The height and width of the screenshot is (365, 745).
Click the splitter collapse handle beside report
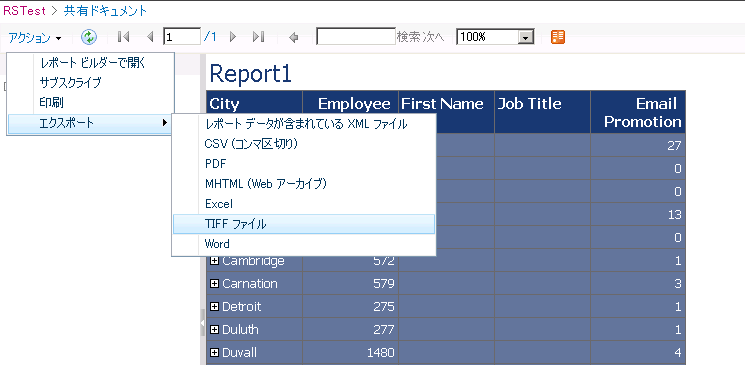coord(202,323)
